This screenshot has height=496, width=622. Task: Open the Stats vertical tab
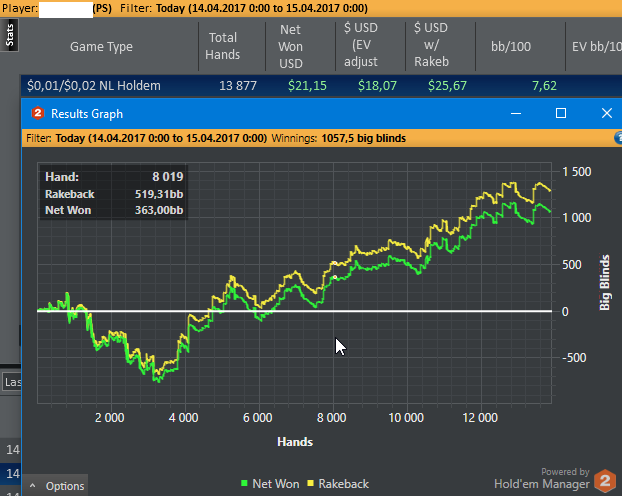(x=9, y=35)
